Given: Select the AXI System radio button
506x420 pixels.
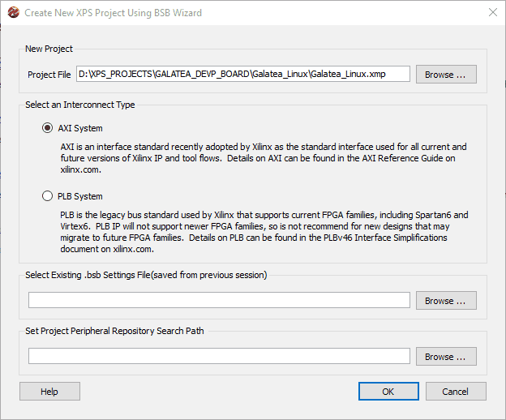Looking at the screenshot, I should tap(47, 128).
